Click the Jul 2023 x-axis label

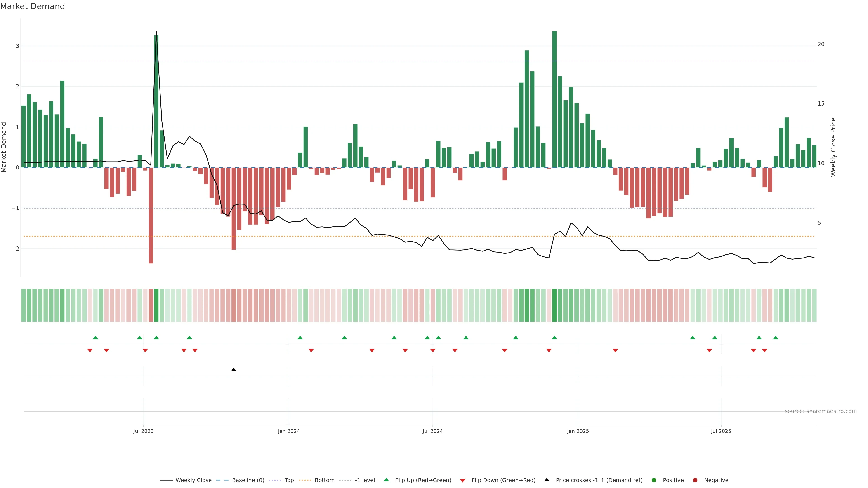coord(143,431)
